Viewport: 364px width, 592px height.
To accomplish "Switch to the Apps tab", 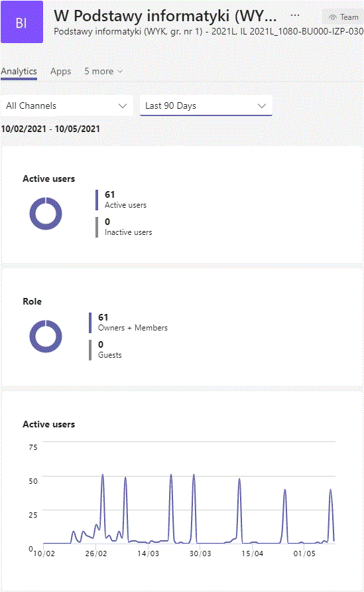I will point(61,72).
